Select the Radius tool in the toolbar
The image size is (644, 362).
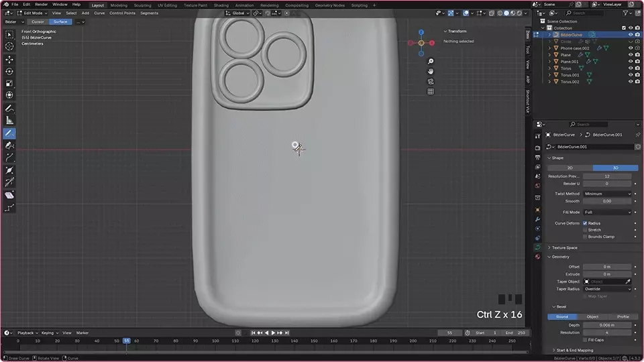coord(9,170)
